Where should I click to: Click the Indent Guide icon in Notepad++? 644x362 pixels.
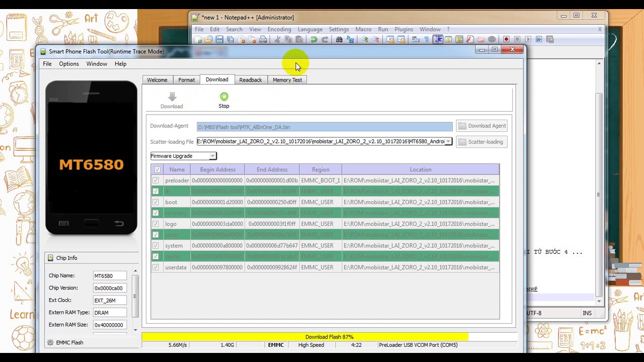click(438, 39)
